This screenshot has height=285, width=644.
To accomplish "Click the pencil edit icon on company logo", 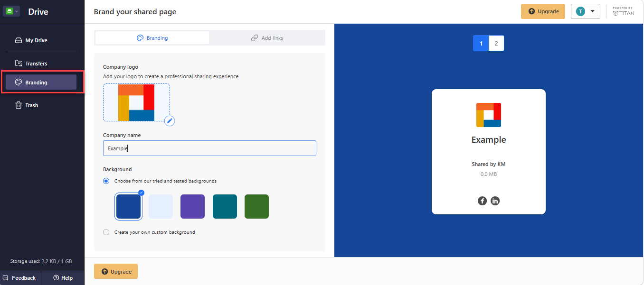I will 170,121.
